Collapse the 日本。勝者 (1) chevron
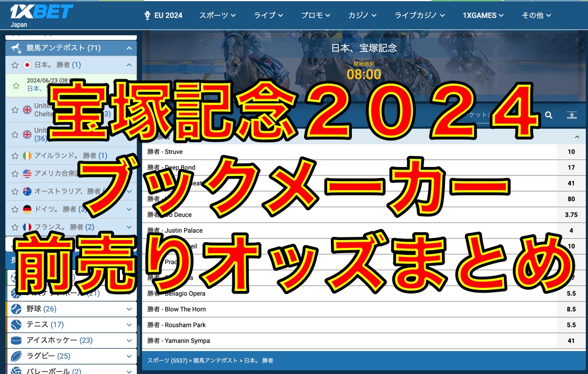The image size is (588, 374). [129, 65]
